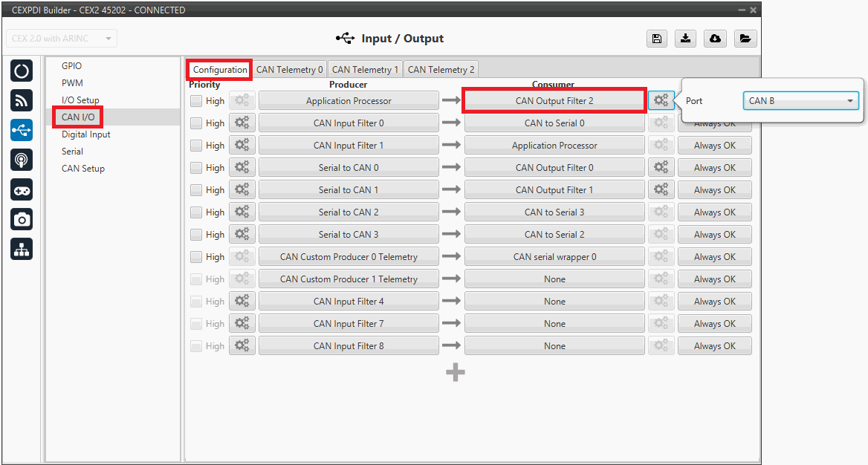Toggle High priority for CAN Input Filter 1
Screen dimensions: 868x465
(196, 146)
